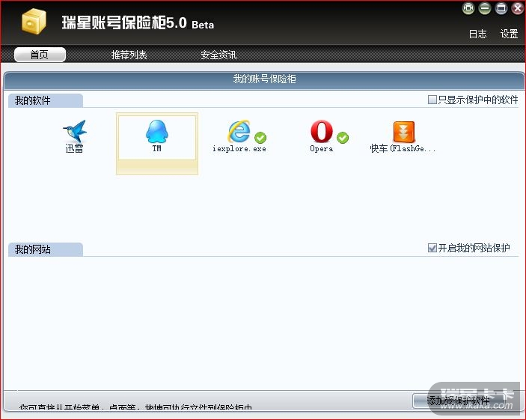Maximize the account safe window
Viewport: 526px width, 420px height.
tap(501, 8)
